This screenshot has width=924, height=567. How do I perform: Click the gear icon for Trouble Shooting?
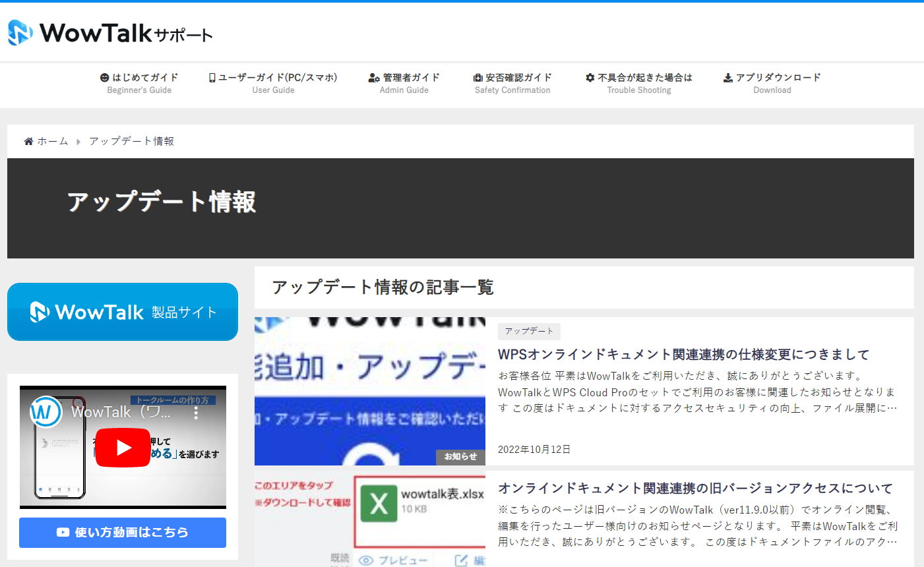[x=590, y=78]
